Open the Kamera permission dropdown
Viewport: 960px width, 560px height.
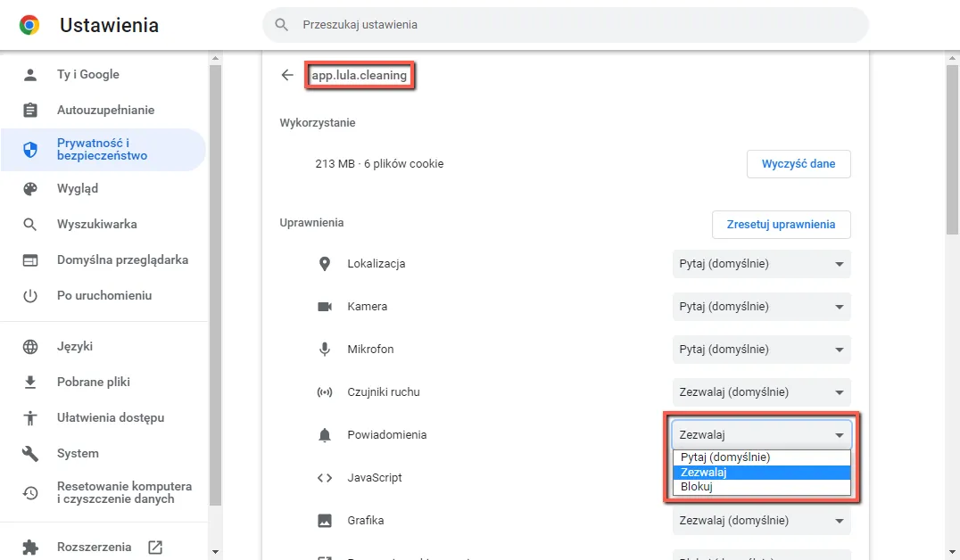pyautogui.click(x=762, y=307)
